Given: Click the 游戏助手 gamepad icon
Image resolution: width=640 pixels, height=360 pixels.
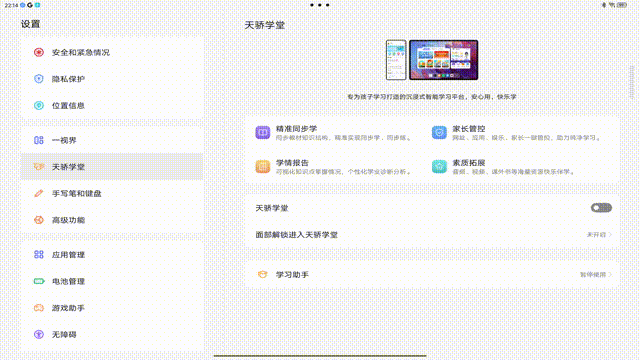Looking at the screenshot, I should pyautogui.click(x=39, y=308).
